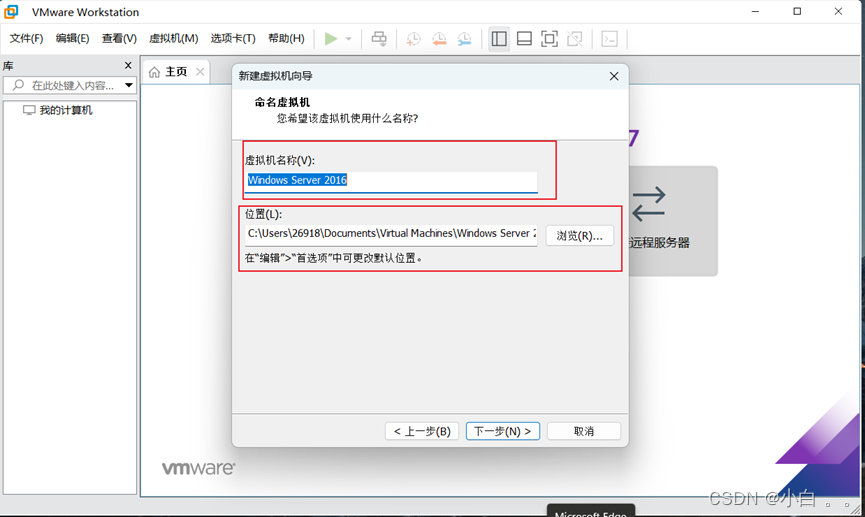Toggle the Show Library sidebar icon

coord(499,39)
